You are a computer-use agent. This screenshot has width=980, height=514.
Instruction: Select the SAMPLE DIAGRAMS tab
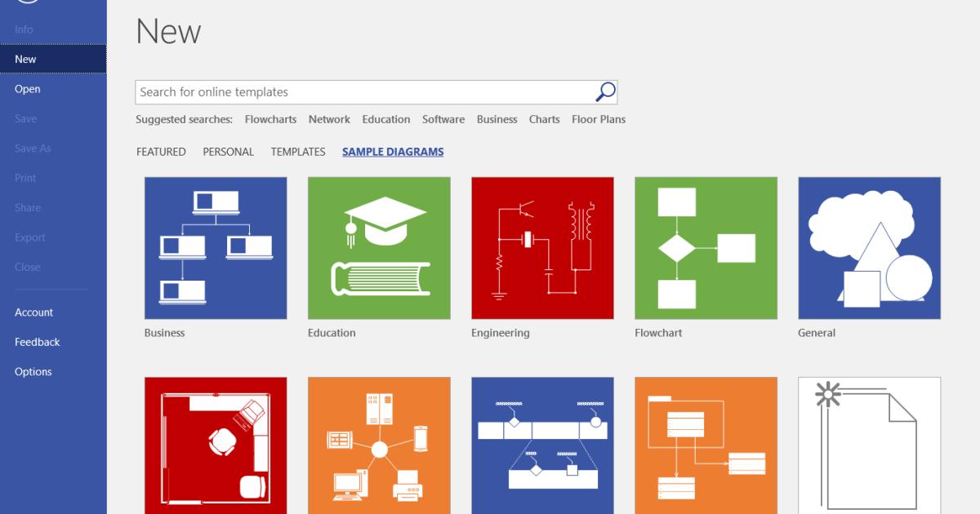pos(393,152)
